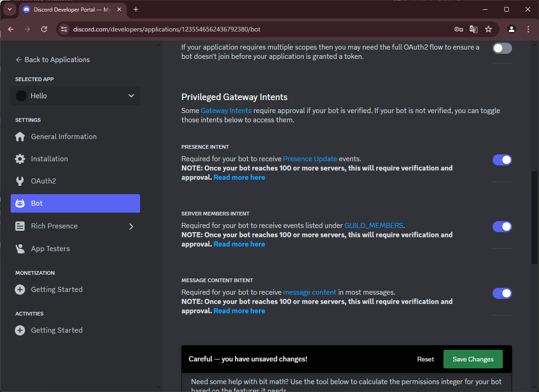Open the Gateway Intents link

click(x=226, y=110)
